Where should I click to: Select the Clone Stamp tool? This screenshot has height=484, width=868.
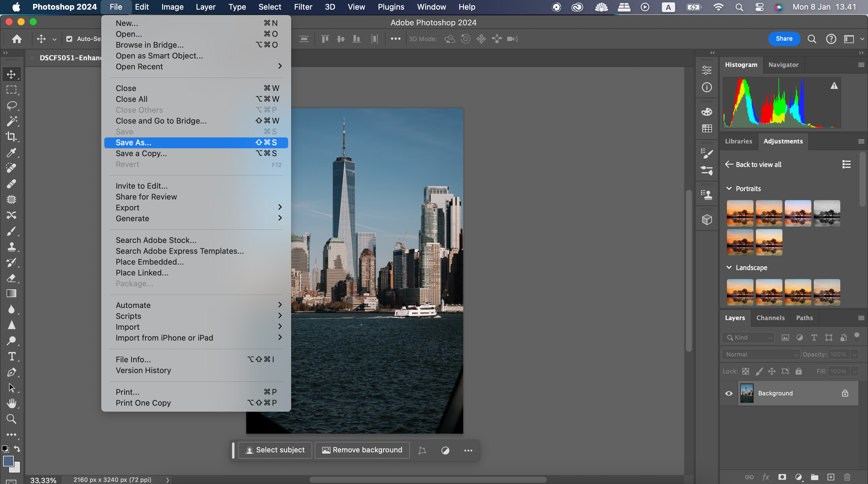coord(11,247)
